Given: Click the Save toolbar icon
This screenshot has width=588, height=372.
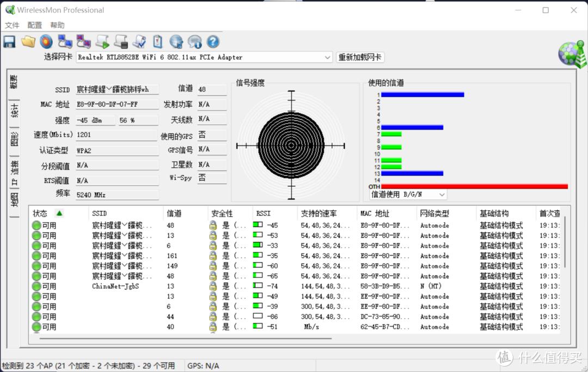Looking at the screenshot, I should [9, 41].
